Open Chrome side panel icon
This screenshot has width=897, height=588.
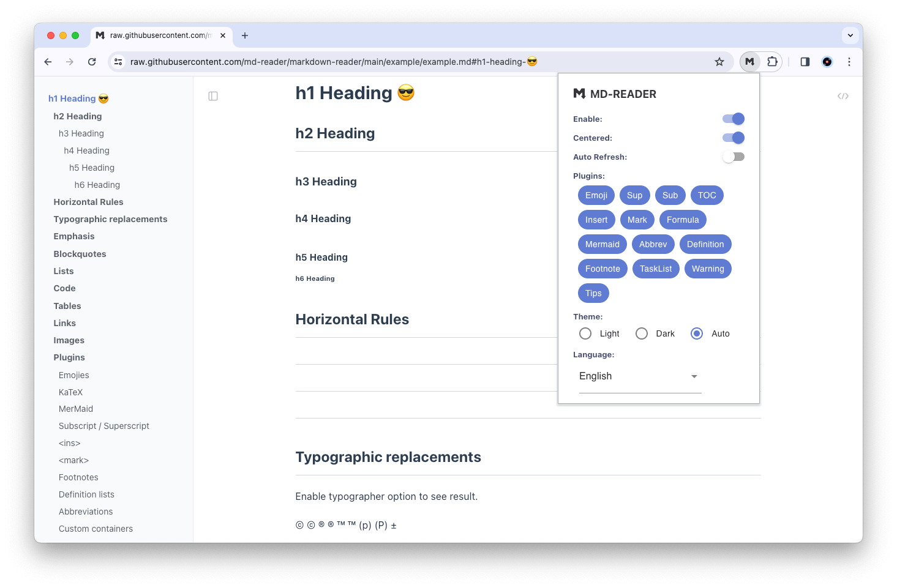(x=805, y=62)
